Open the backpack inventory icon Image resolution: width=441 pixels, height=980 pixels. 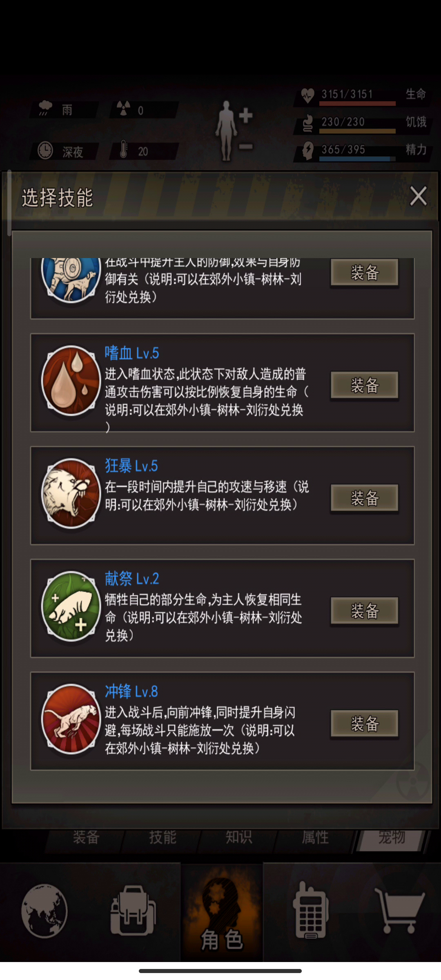(133, 911)
